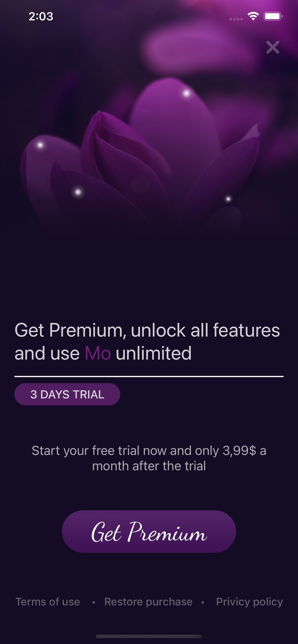Tap the sparkle on the top petal
Image resolution: width=298 pixels, height=644 pixels.
coord(186,93)
